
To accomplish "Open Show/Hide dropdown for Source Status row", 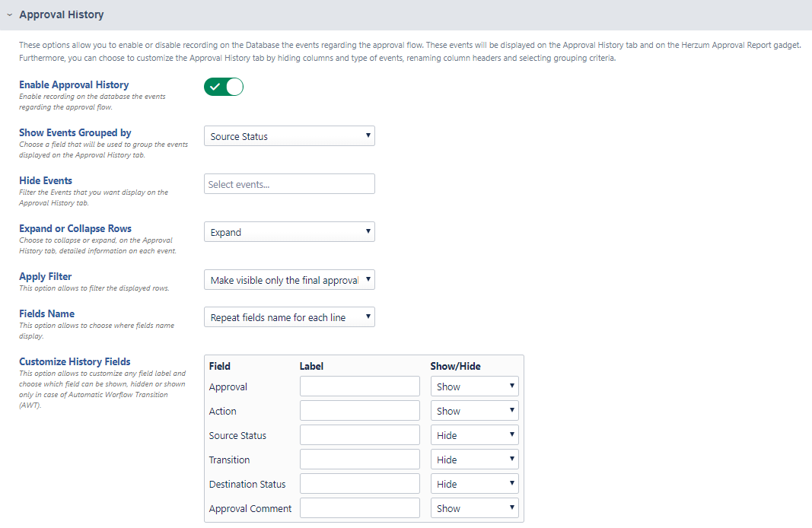I will [x=474, y=435].
